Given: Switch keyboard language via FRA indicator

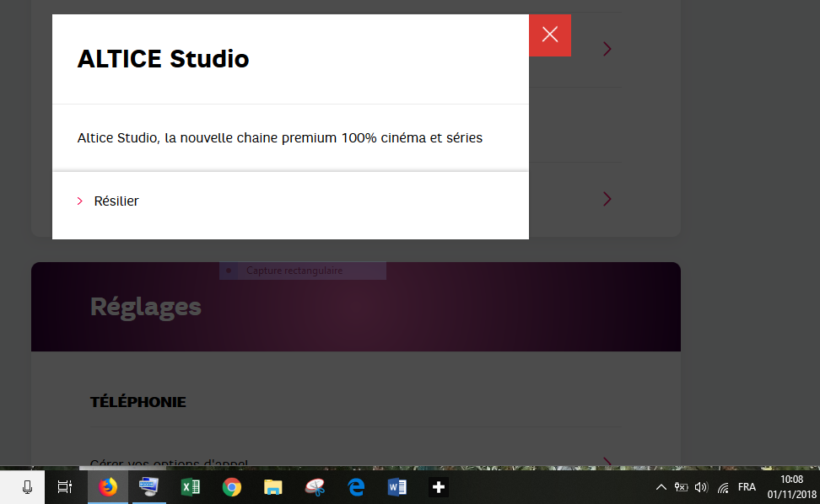Looking at the screenshot, I should 747,487.
